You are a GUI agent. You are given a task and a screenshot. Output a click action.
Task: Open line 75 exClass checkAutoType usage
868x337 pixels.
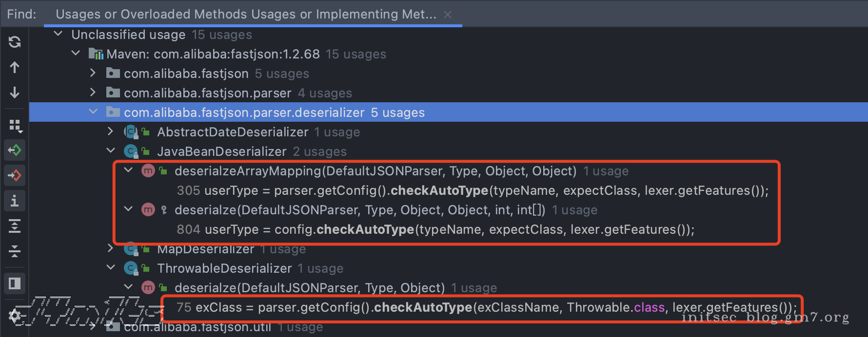point(486,307)
